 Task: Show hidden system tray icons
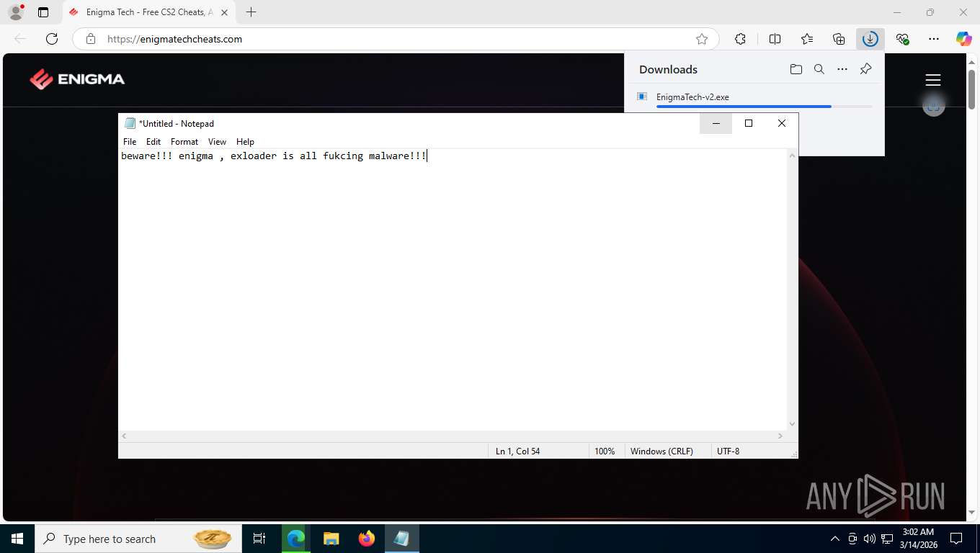[835, 539]
